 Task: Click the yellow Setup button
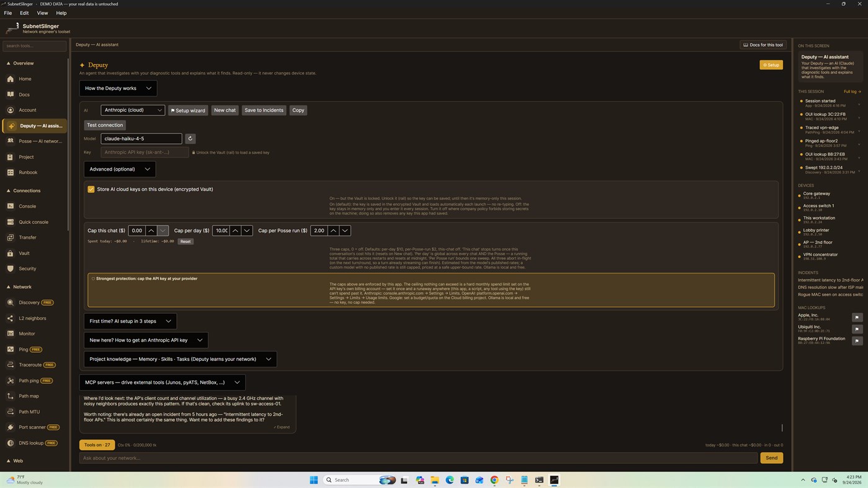pyautogui.click(x=771, y=65)
